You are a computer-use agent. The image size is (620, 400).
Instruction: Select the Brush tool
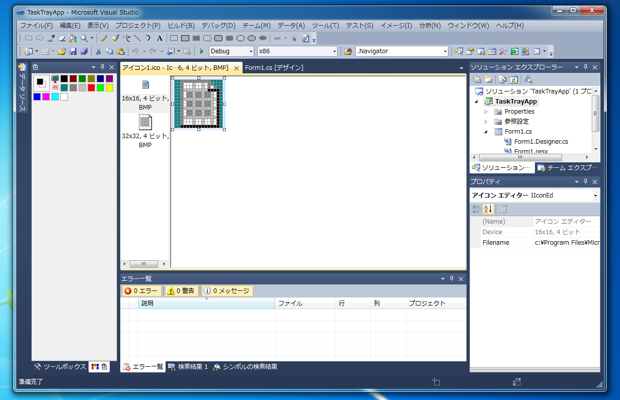[115, 38]
